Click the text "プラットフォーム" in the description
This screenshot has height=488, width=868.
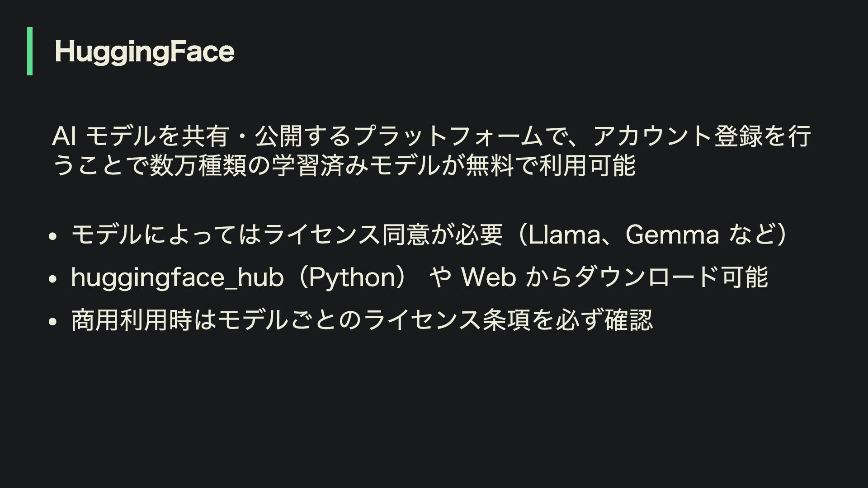click(x=448, y=136)
